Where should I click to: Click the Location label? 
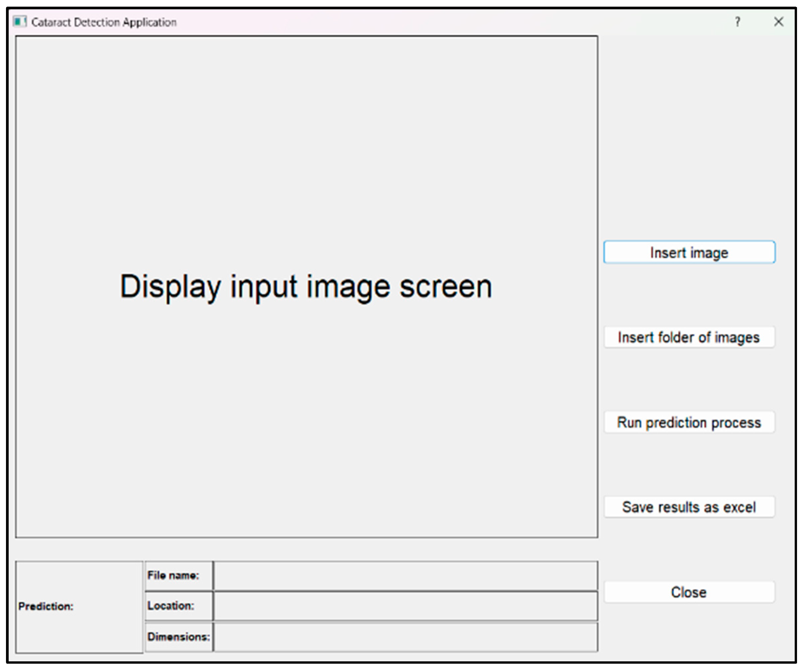tap(171, 606)
